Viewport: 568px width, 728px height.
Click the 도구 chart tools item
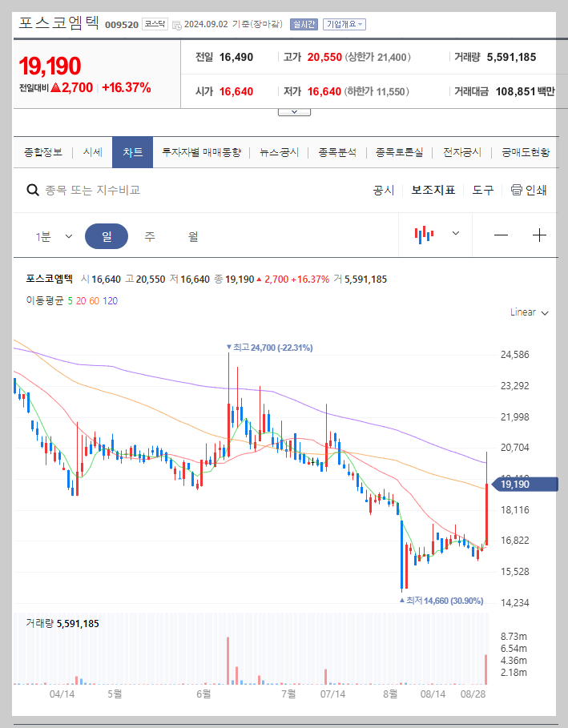point(482,190)
